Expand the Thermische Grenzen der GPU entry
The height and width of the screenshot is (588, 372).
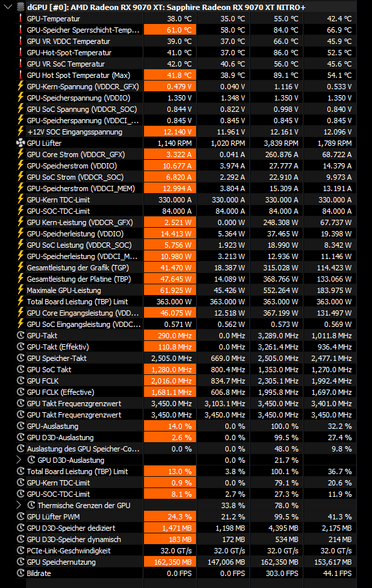(19, 505)
